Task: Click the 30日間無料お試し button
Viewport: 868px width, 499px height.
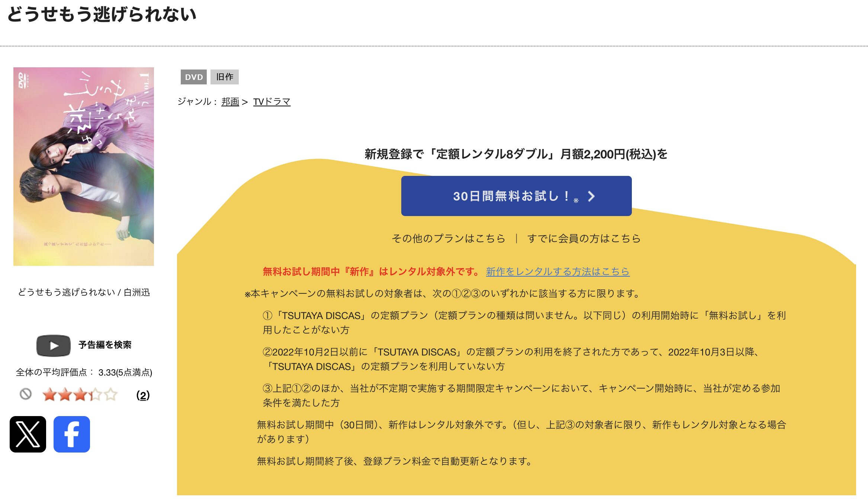Action: point(516,196)
